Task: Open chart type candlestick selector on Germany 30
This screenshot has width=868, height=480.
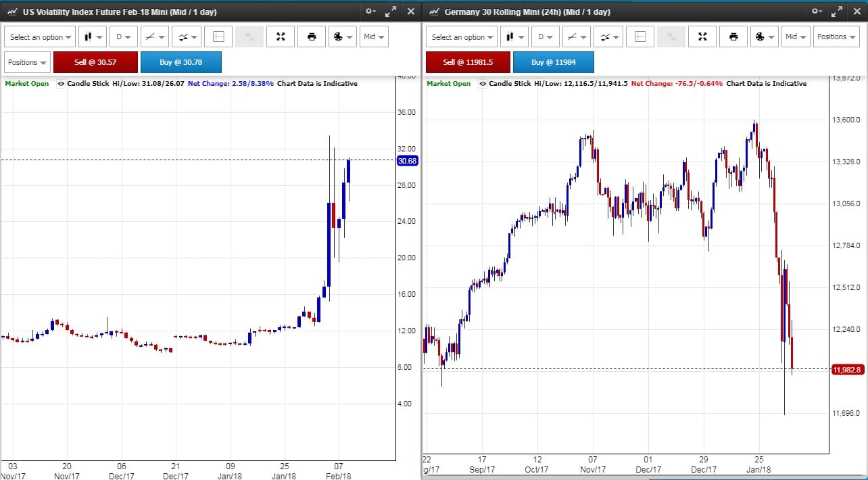Action: pyautogui.click(x=513, y=37)
